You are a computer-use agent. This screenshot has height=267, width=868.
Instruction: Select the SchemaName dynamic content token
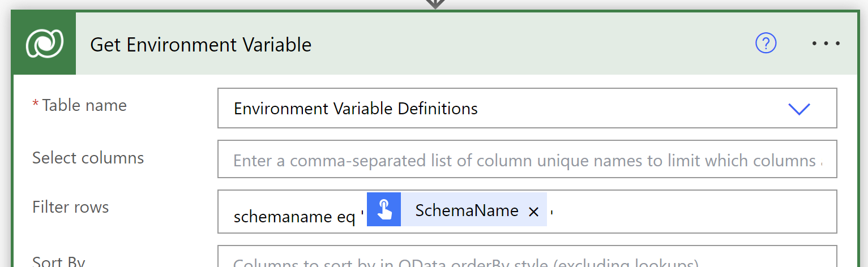coord(467,210)
